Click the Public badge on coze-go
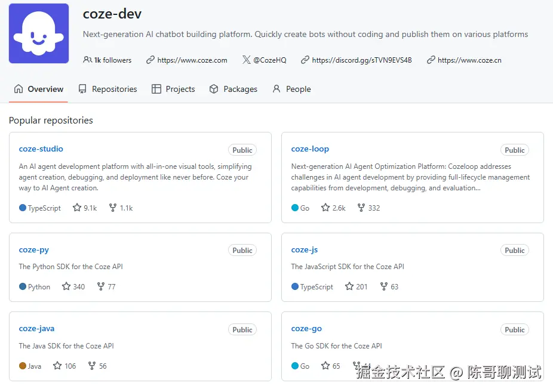 click(x=515, y=330)
